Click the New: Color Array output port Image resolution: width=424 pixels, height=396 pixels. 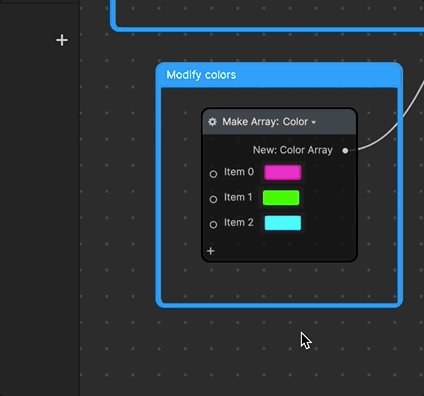click(345, 151)
